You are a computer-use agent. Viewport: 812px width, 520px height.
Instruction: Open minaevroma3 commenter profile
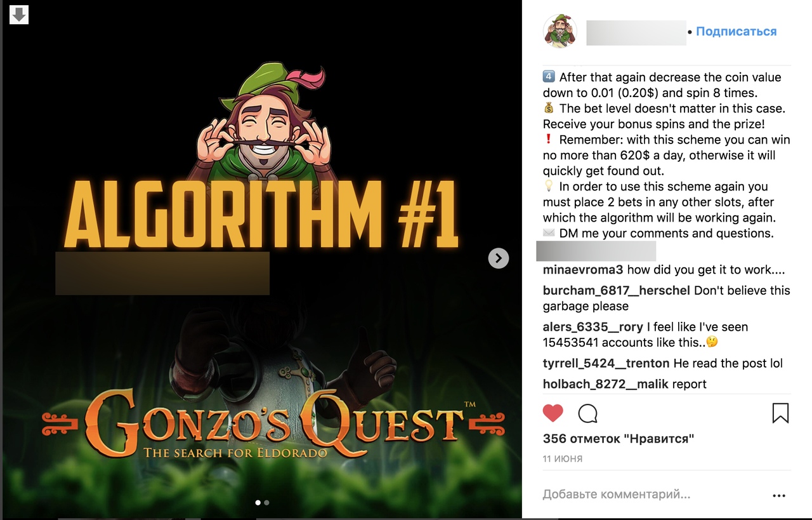(x=583, y=270)
